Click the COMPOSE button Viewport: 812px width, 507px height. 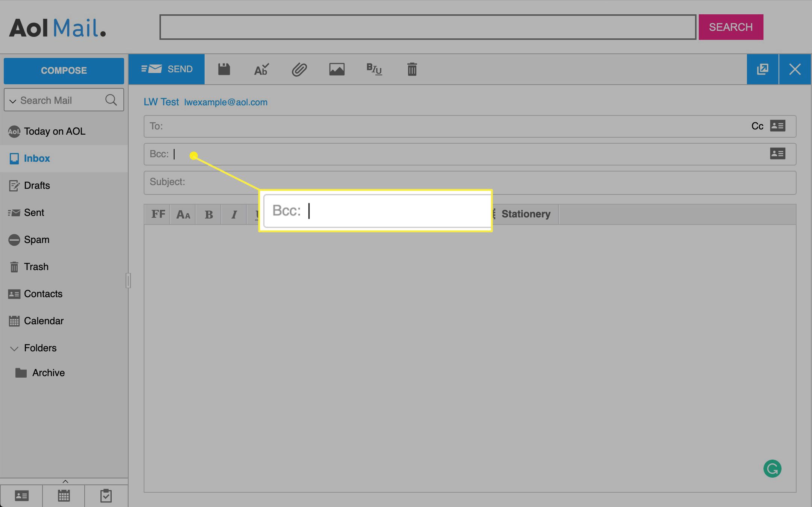64,71
